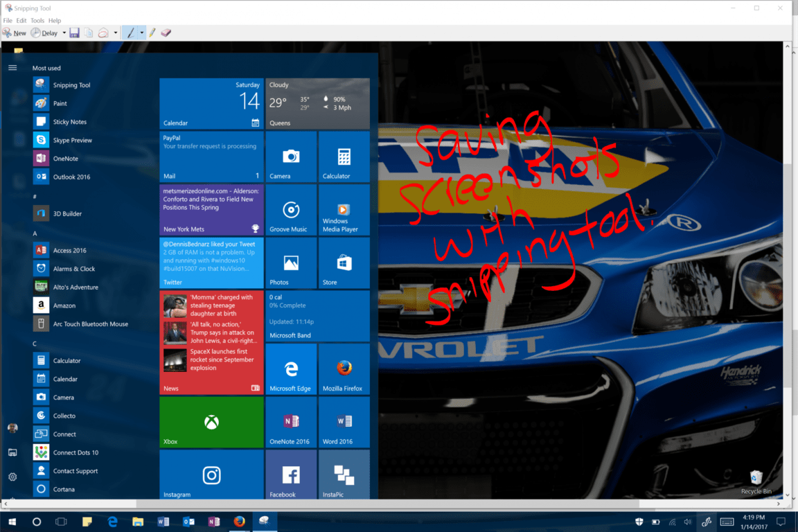Click the Delay button
798x532 pixels.
[45, 33]
